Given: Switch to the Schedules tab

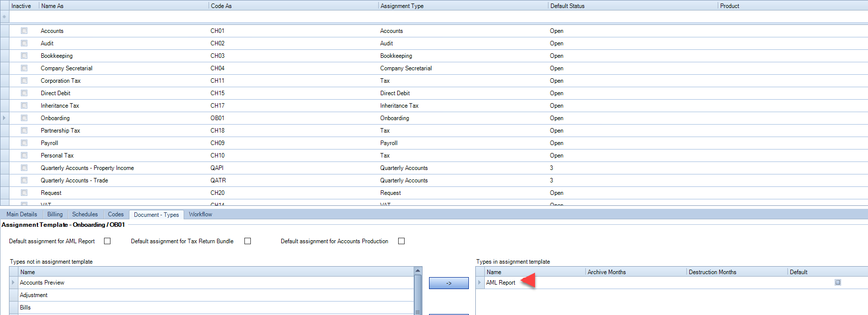Looking at the screenshot, I should [85, 214].
